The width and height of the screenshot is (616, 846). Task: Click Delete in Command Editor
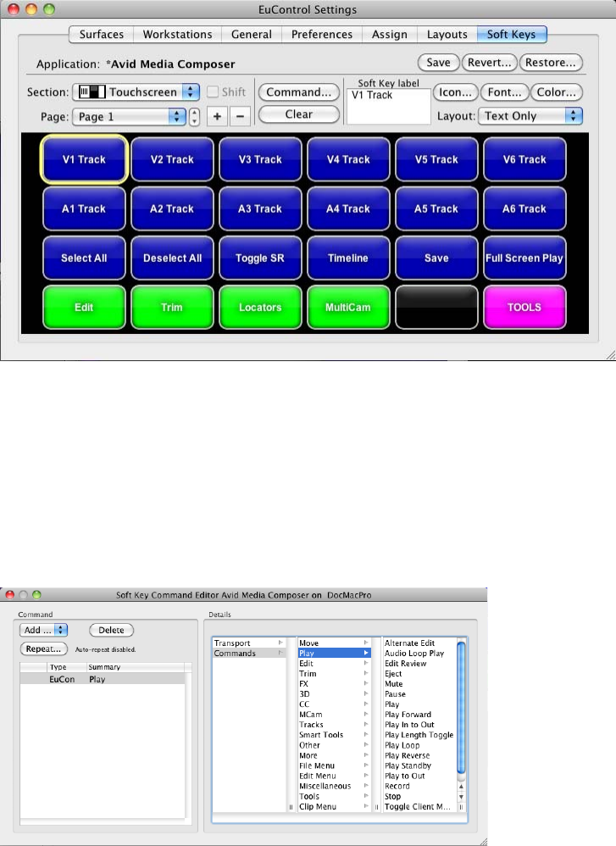click(111, 630)
